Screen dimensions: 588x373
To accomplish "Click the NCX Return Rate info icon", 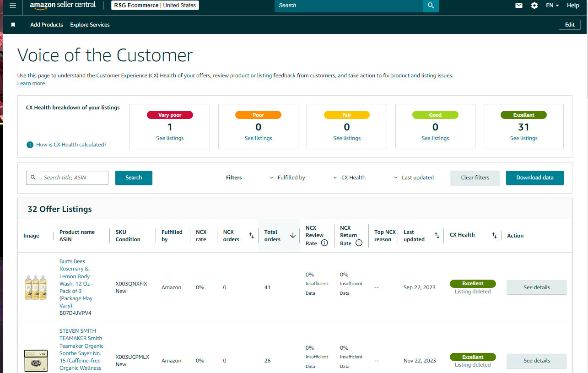I will coord(359,243).
